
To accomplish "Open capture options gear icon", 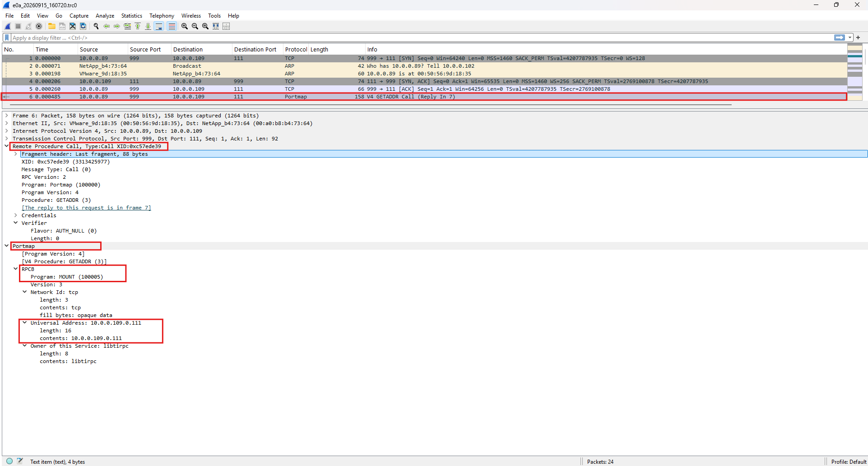I will pyautogui.click(x=39, y=26).
